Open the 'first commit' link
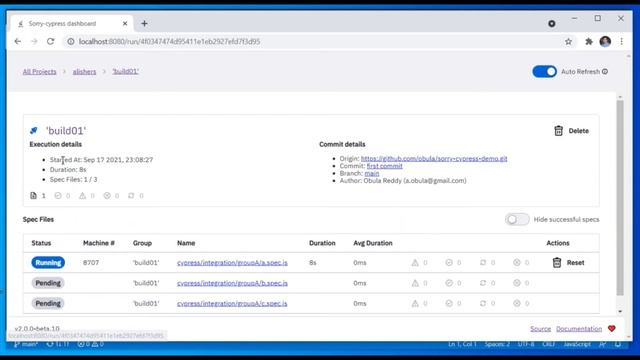 tap(384, 166)
